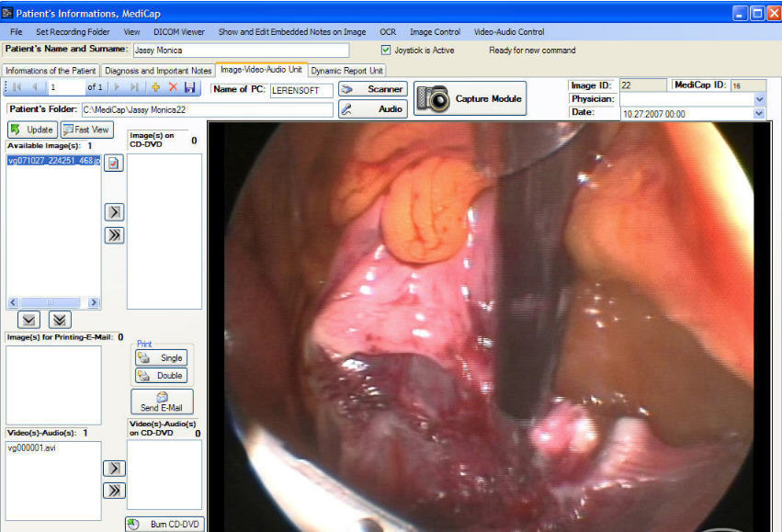Jump to first record with navigation arrow
Viewport: 782px width, 532px height.
[x=15, y=87]
